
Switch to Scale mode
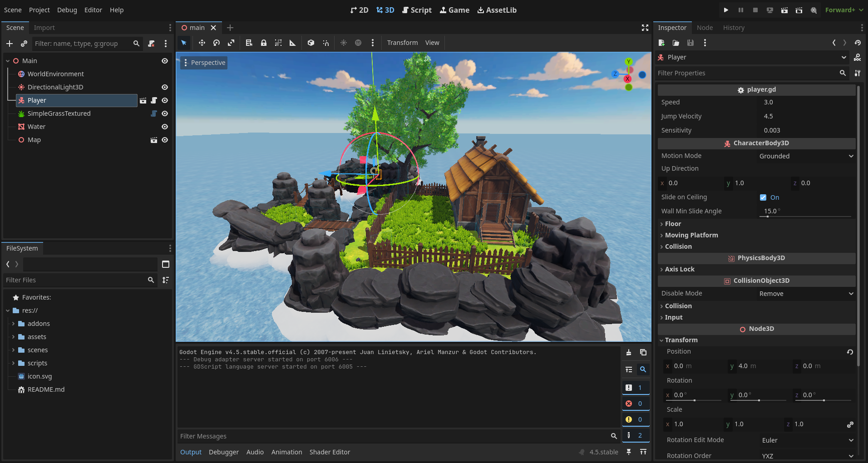pyautogui.click(x=231, y=43)
